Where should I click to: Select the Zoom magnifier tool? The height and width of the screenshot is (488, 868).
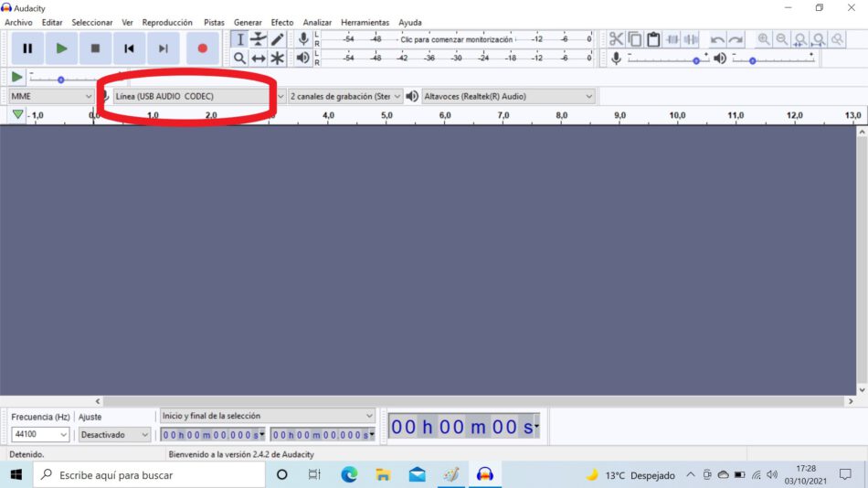(x=239, y=58)
